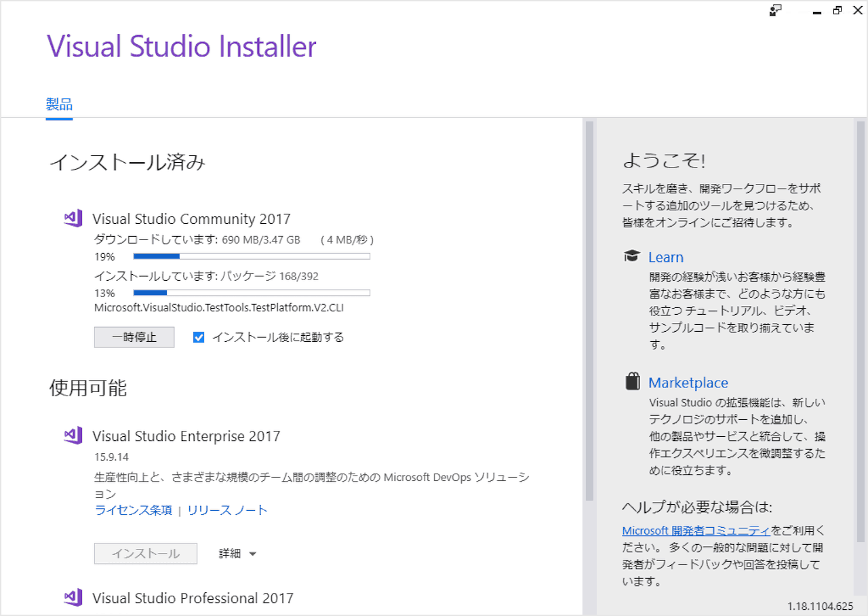Open Microsoft 開発者コミュニティ link
This screenshot has width=868, height=616.
click(696, 531)
